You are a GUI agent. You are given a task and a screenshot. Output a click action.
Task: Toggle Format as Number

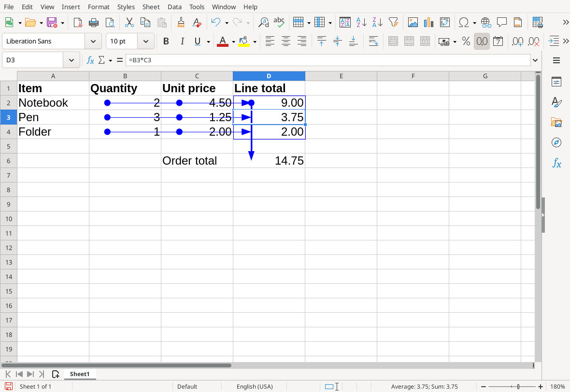point(482,42)
